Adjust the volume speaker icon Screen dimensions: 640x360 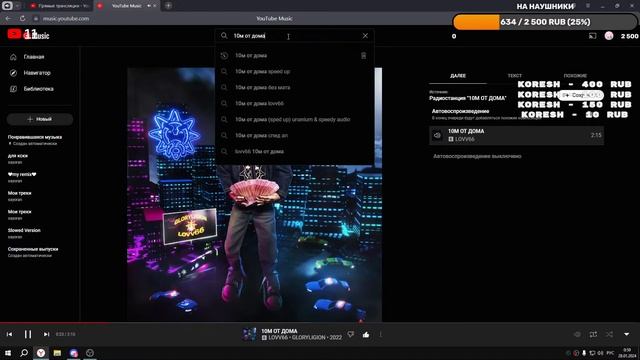(x=577, y=334)
